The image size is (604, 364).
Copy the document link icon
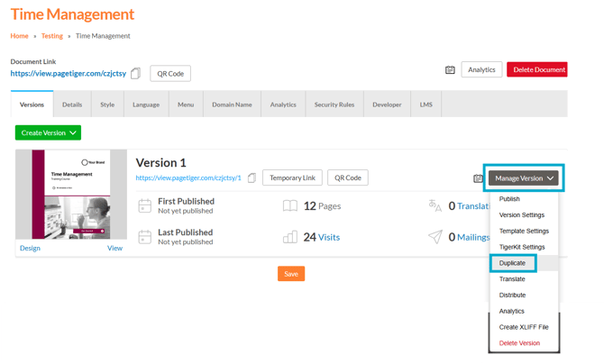135,73
